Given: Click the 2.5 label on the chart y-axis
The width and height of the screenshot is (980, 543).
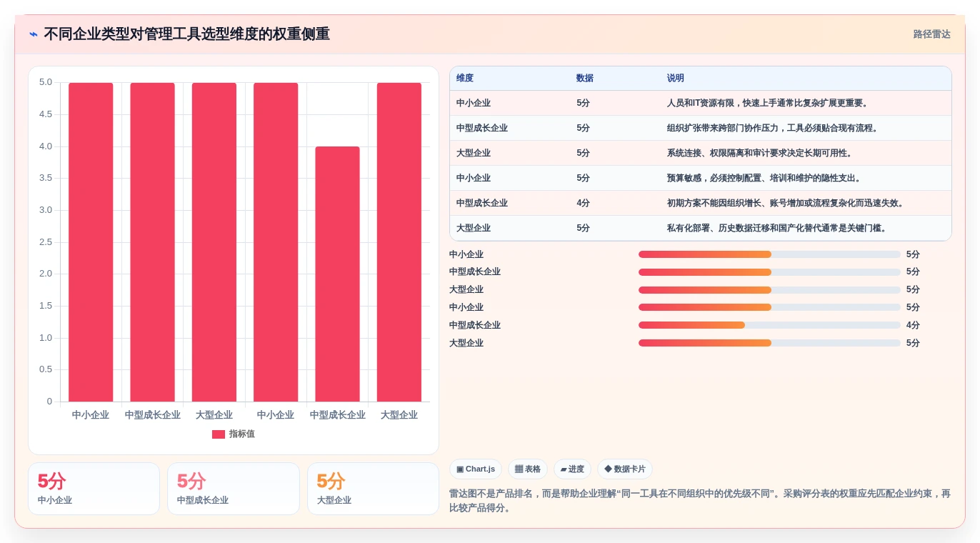Looking at the screenshot, I should (x=46, y=242).
